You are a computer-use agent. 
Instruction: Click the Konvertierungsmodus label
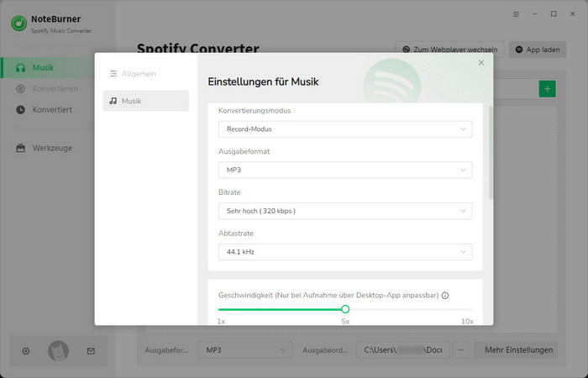(255, 111)
